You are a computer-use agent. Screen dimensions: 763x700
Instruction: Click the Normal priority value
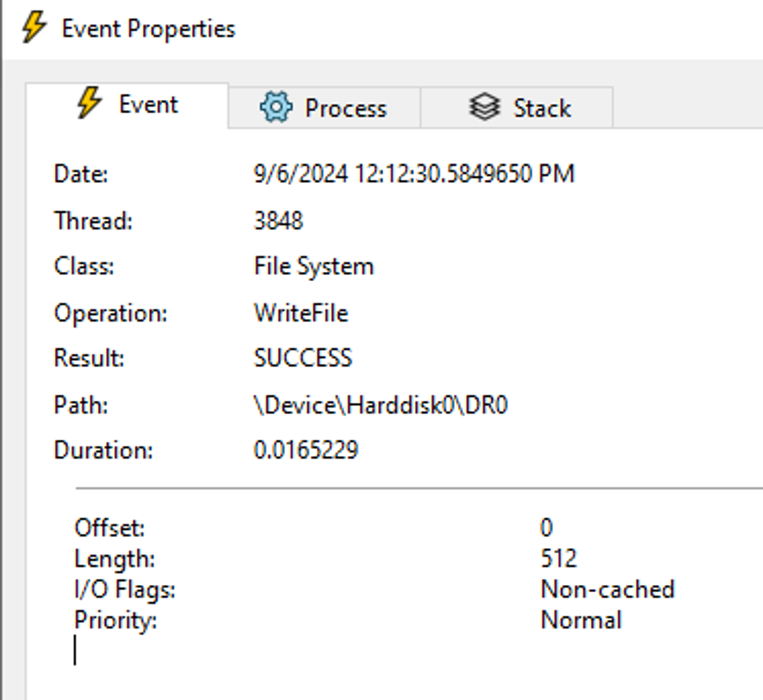[581, 619]
